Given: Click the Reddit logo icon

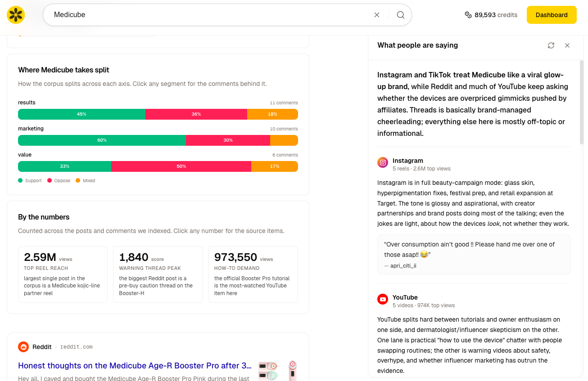Looking at the screenshot, I should pyautogui.click(x=23, y=347).
